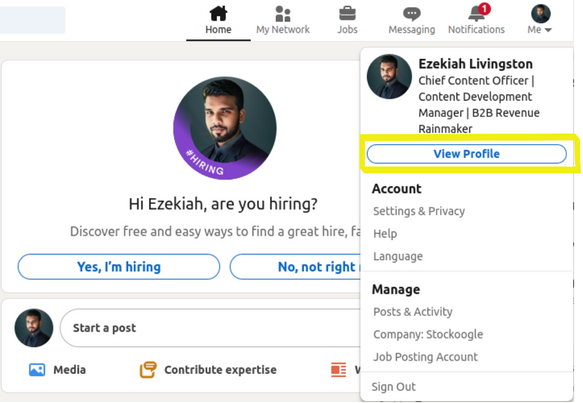Click the Hi Ezekiah, are you hiring? heading
The height and width of the screenshot is (403, 583).
(223, 204)
